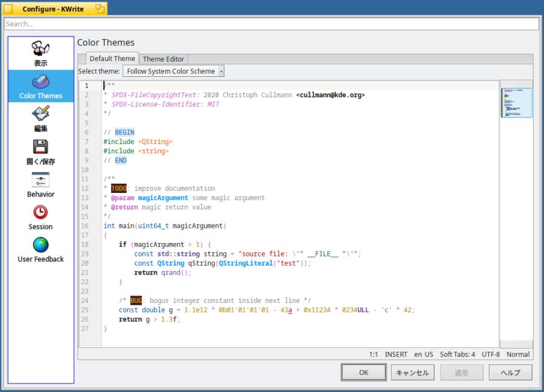Click the END region marker on line 9
This screenshot has width=544, height=392.
coord(121,160)
